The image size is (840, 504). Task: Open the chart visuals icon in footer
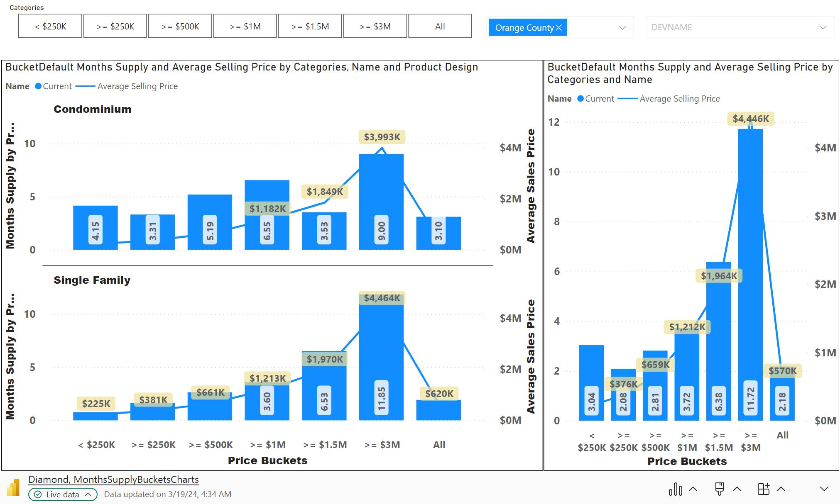676,489
